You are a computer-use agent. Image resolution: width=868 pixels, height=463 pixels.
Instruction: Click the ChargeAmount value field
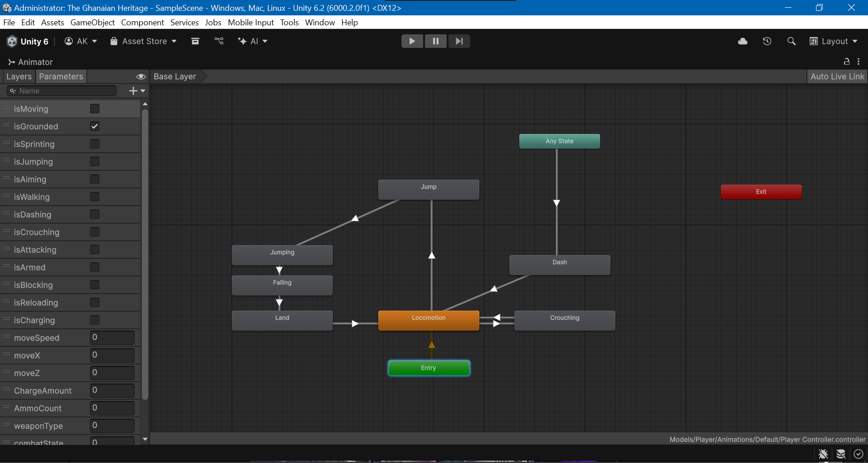(x=112, y=390)
